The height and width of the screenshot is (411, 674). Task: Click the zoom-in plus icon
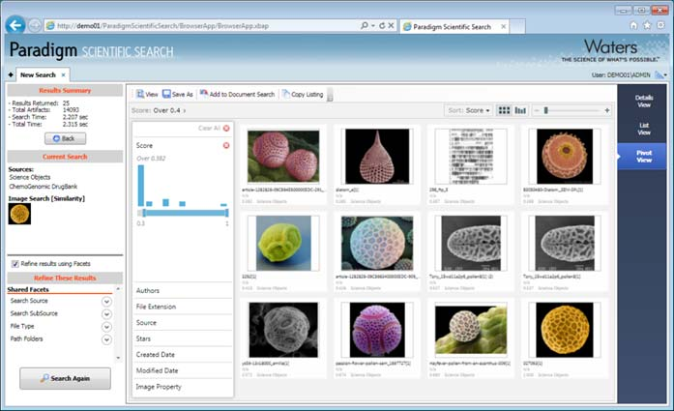coord(607,110)
